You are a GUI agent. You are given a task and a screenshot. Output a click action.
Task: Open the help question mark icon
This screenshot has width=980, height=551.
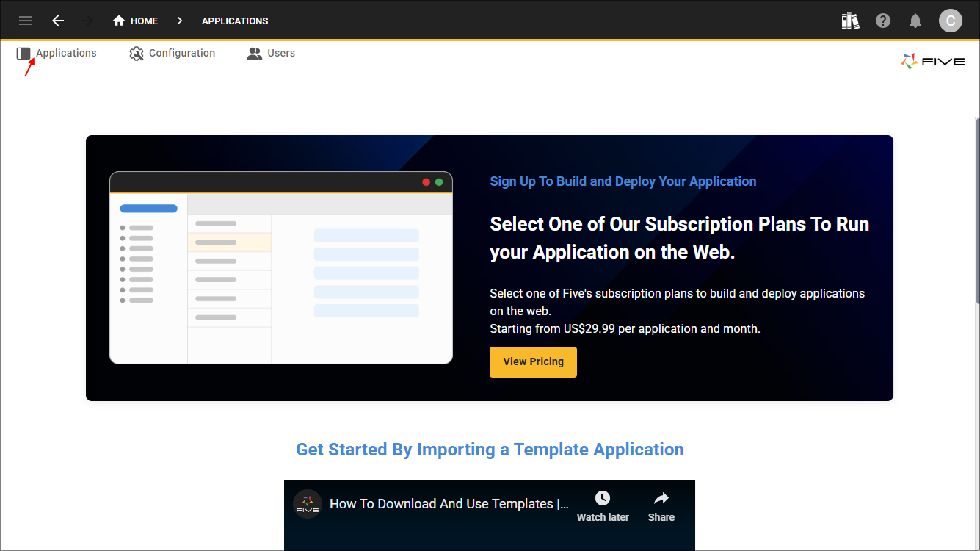pos(883,21)
